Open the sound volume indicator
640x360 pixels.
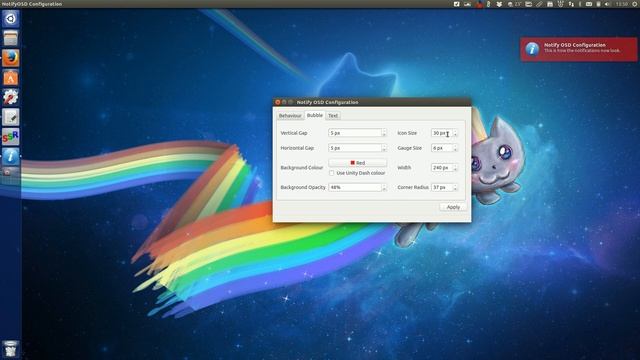607,4
